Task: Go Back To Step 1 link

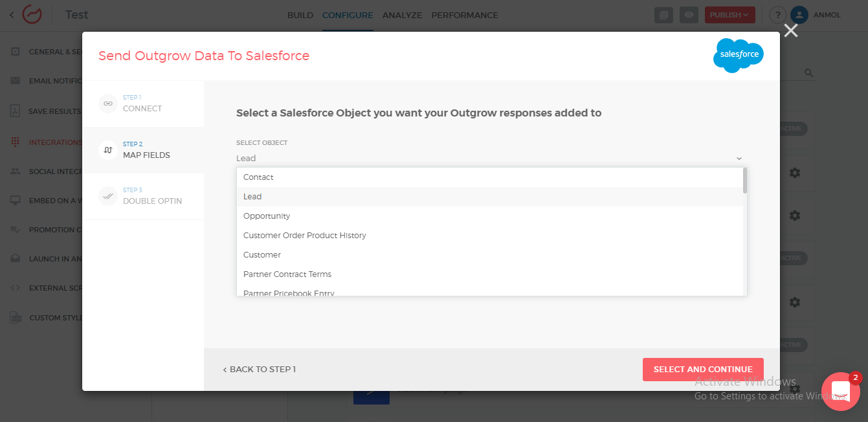Action: [x=259, y=370]
